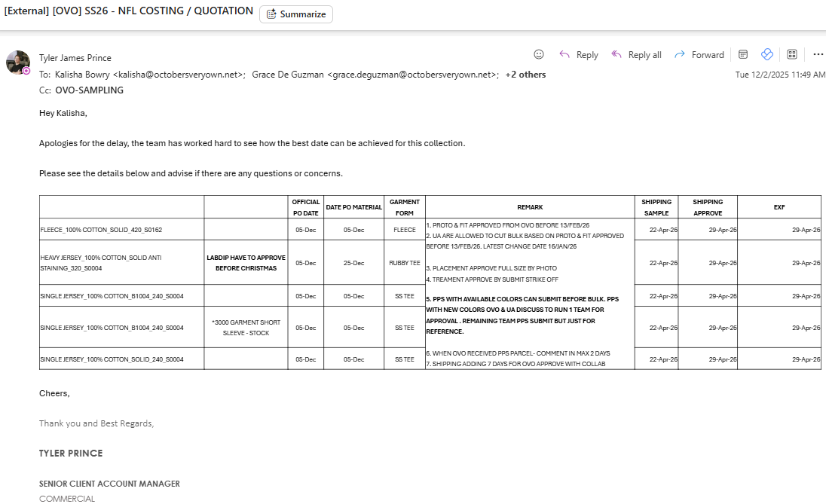Click the FLEECE_100% COTTON_SOLID_420_S0162 cell
826x504 pixels.
coord(101,230)
